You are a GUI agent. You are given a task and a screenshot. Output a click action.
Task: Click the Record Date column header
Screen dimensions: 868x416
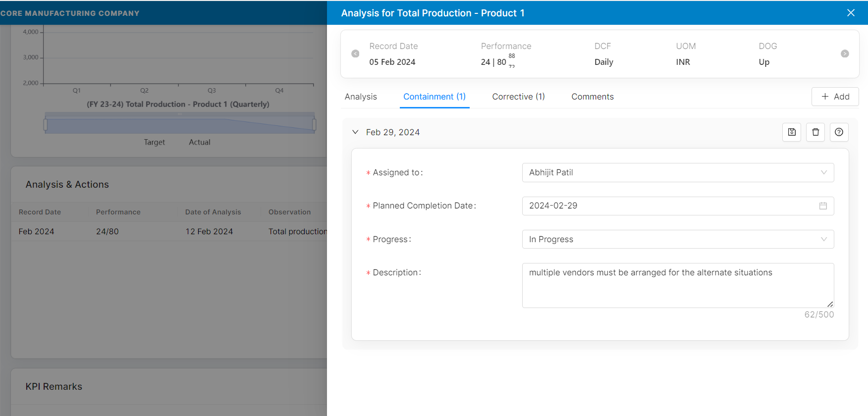40,212
